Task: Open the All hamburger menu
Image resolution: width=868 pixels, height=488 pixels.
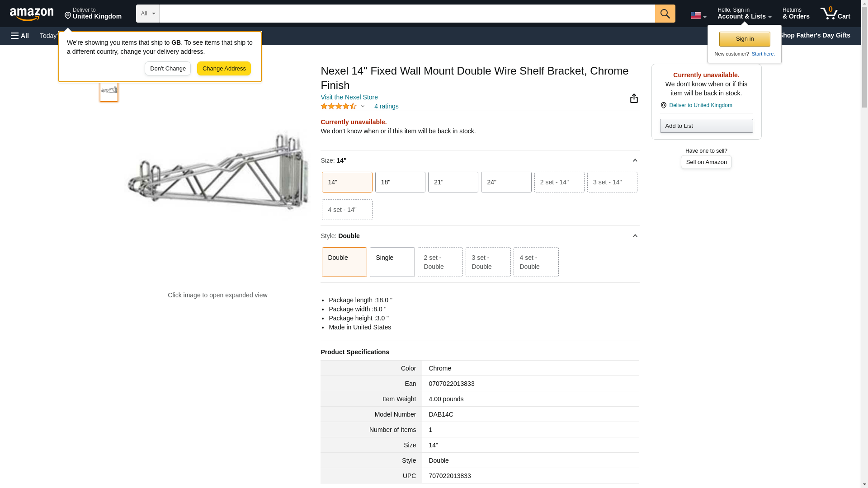Action: (x=20, y=36)
